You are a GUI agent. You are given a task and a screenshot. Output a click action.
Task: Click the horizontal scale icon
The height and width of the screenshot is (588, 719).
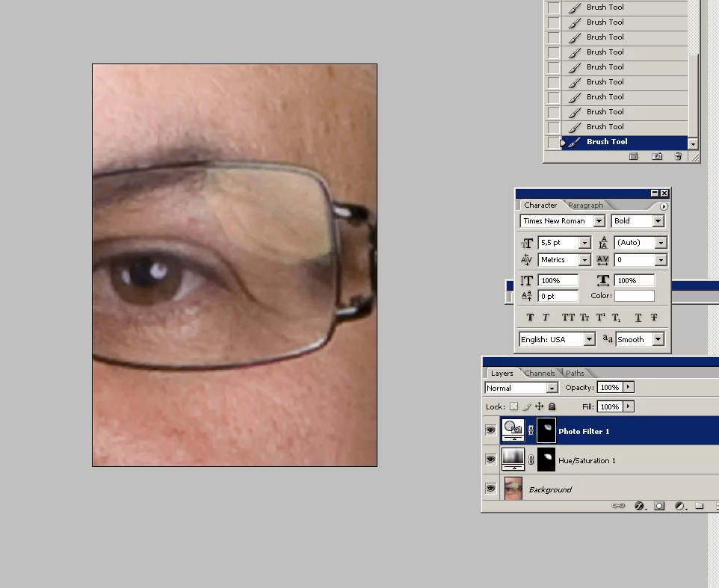coord(603,280)
